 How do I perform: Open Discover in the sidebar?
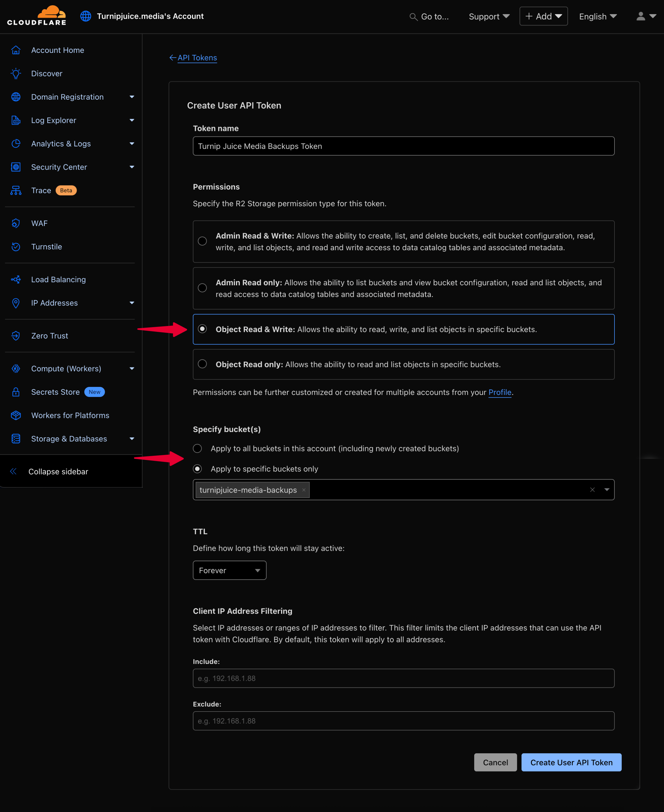click(47, 73)
